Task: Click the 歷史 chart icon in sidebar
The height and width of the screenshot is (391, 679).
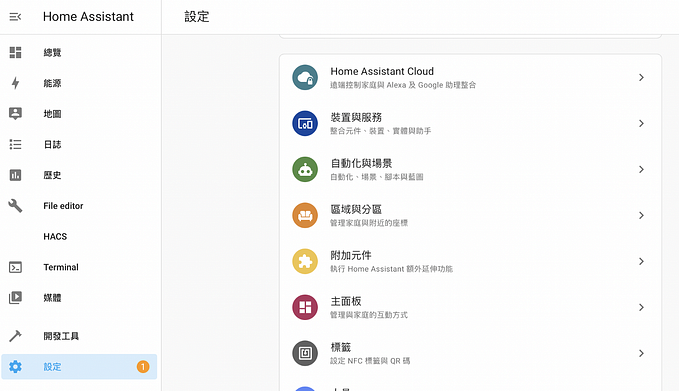Action: (15, 175)
